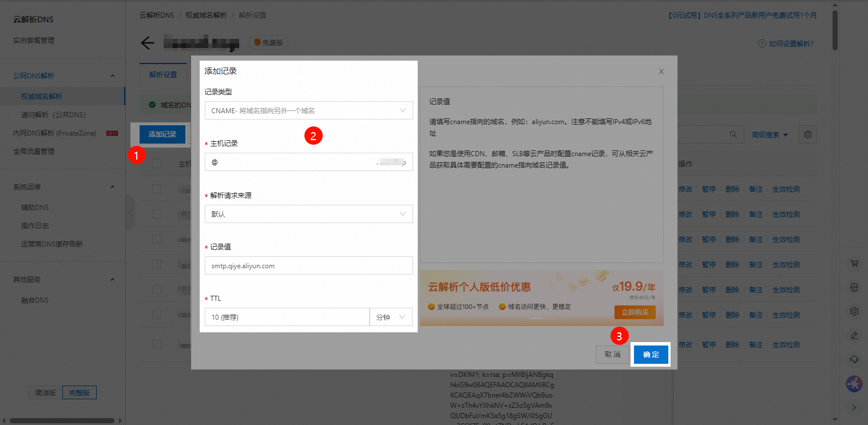Open the 记录类型 dropdown showing CNAME
This screenshot has height=425, width=868.
tap(308, 110)
